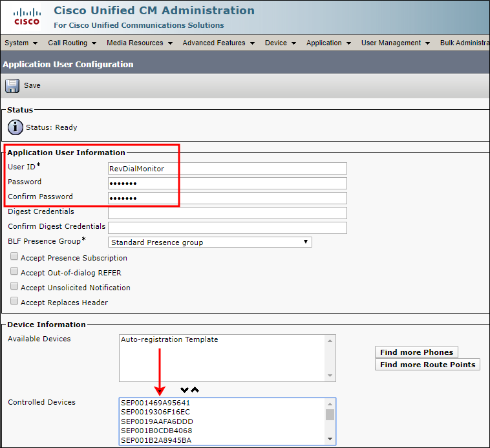
Task: Open the User Management menu
Action: (396, 43)
